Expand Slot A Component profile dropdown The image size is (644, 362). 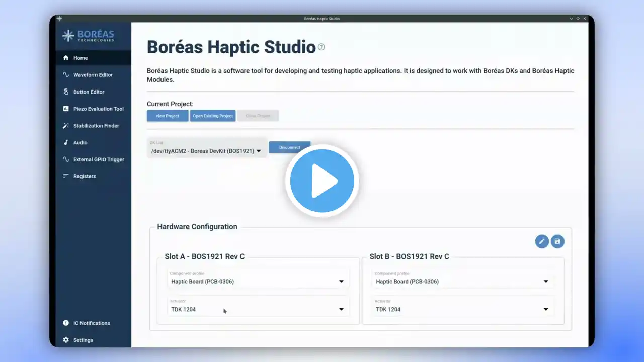coord(259,279)
